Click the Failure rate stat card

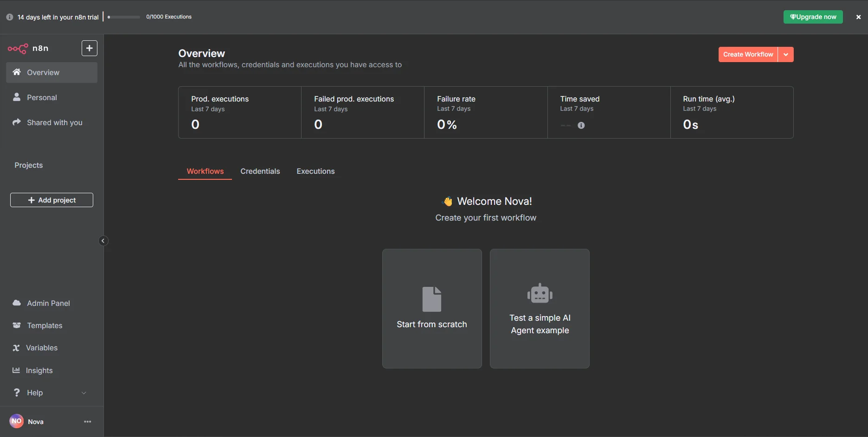(x=486, y=112)
